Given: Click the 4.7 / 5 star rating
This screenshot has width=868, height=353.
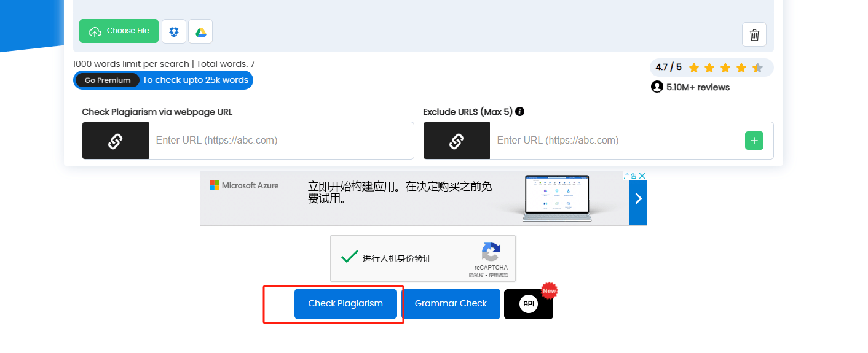Looking at the screenshot, I should pyautogui.click(x=711, y=68).
